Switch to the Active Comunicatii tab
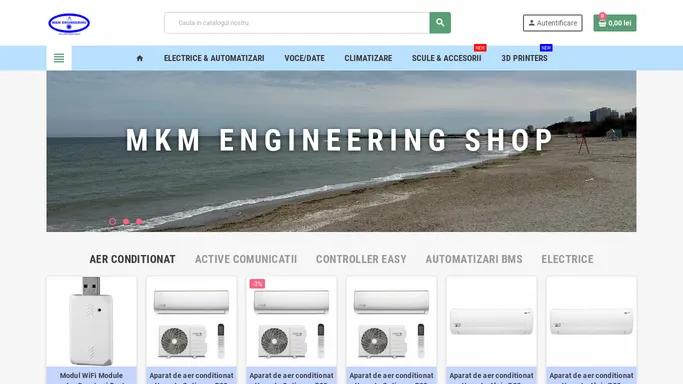 246,259
